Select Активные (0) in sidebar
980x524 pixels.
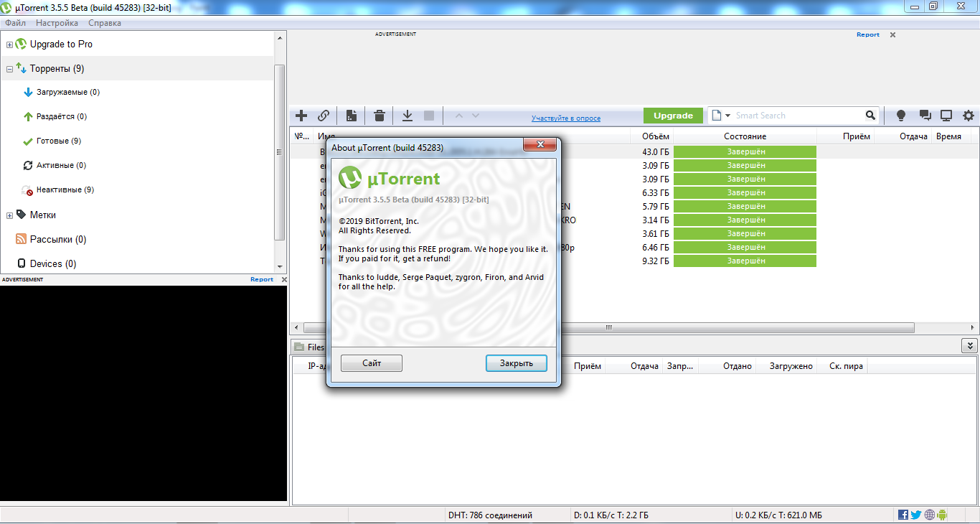(61, 166)
